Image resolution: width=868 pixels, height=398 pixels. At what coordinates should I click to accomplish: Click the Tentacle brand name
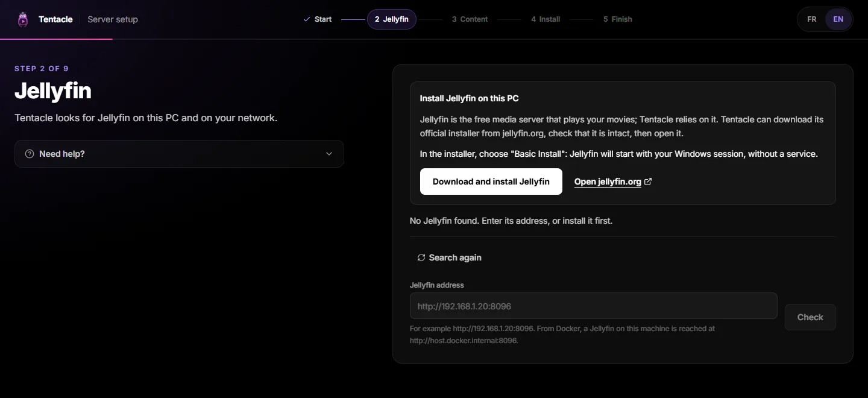tap(55, 19)
